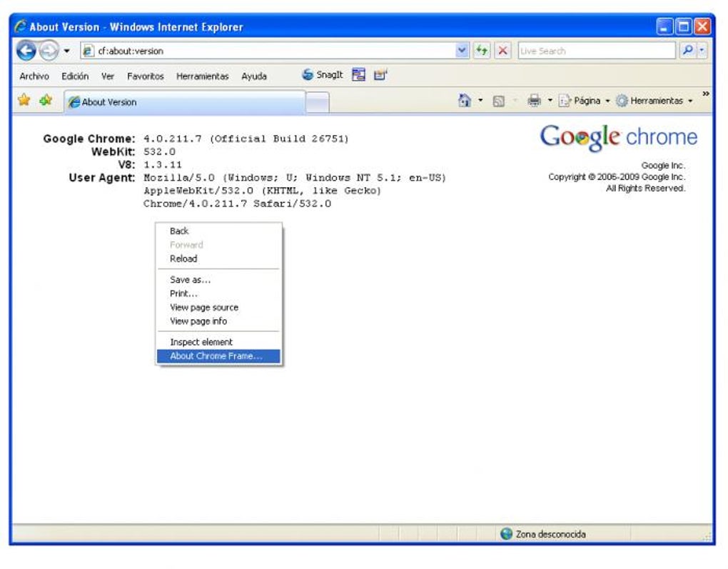Expand command bar overflow chevron

coord(706,94)
